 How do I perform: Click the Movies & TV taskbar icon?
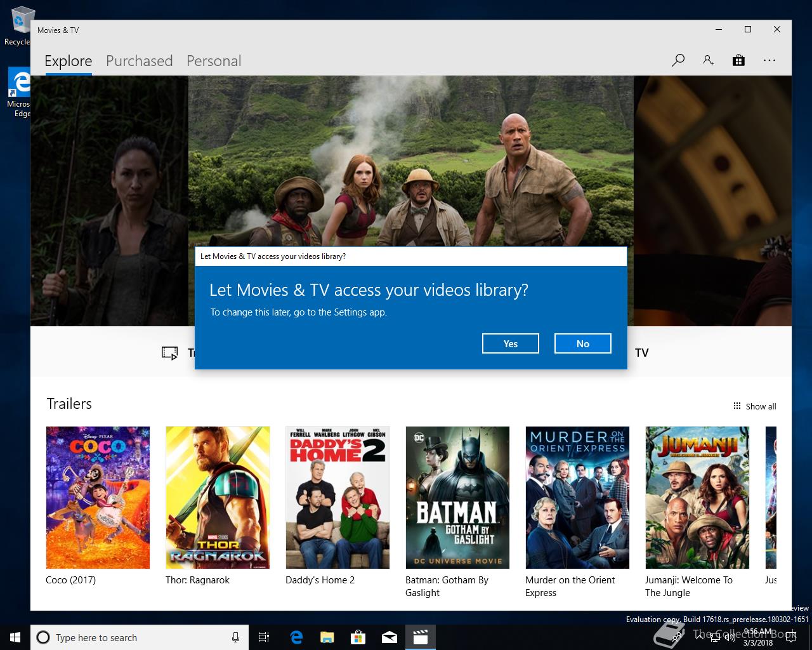(x=420, y=637)
